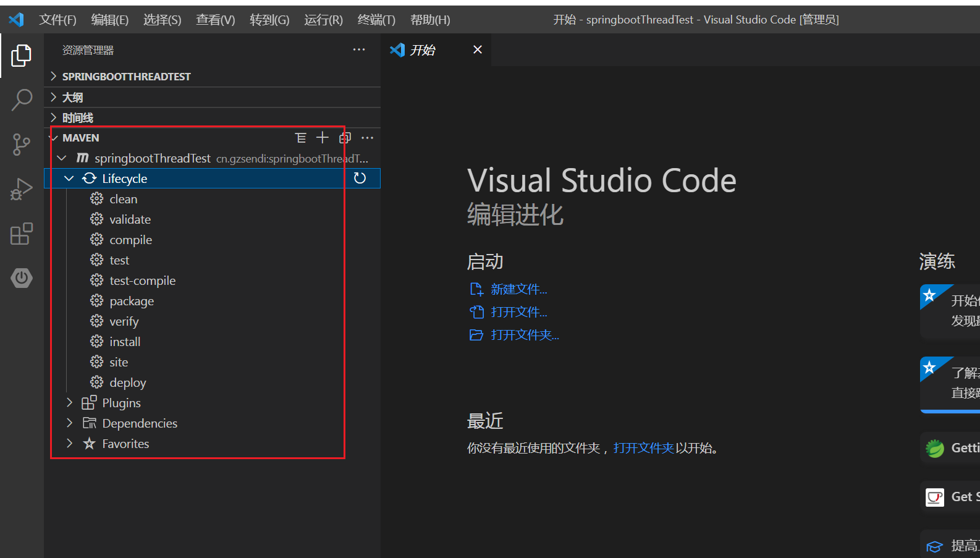Open the Source Control view icon
This screenshot has width=980, height=558.
tap(21, 145)
